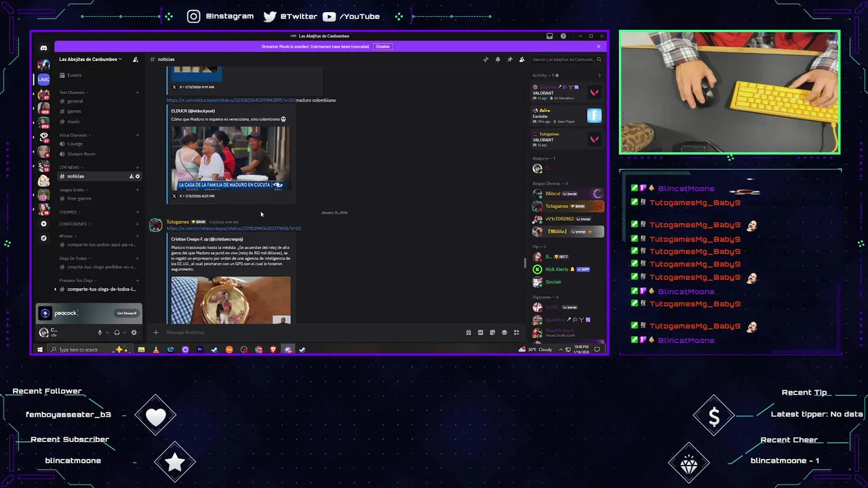
Task: Open Discover servers icon
Action: 43,238
